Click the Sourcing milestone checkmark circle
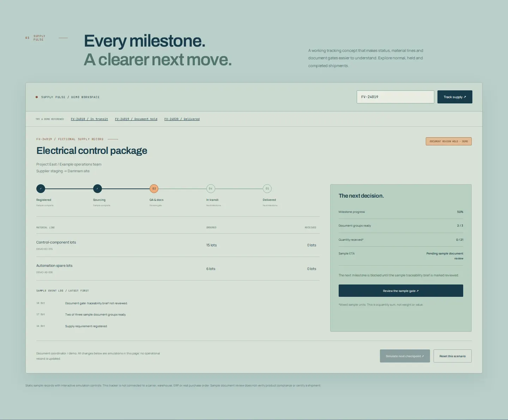 97,189
